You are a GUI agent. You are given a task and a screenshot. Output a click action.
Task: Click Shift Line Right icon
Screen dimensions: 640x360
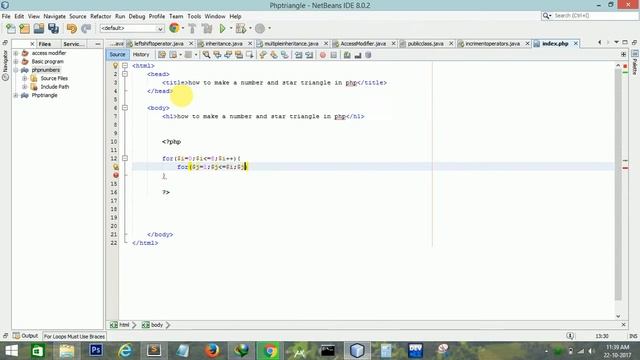[x=309, y=55]
